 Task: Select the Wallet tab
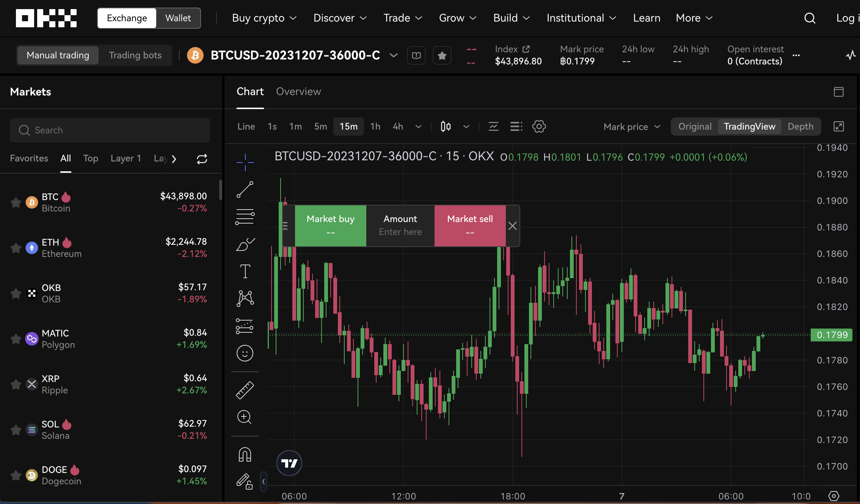click(x=178, y=18)
